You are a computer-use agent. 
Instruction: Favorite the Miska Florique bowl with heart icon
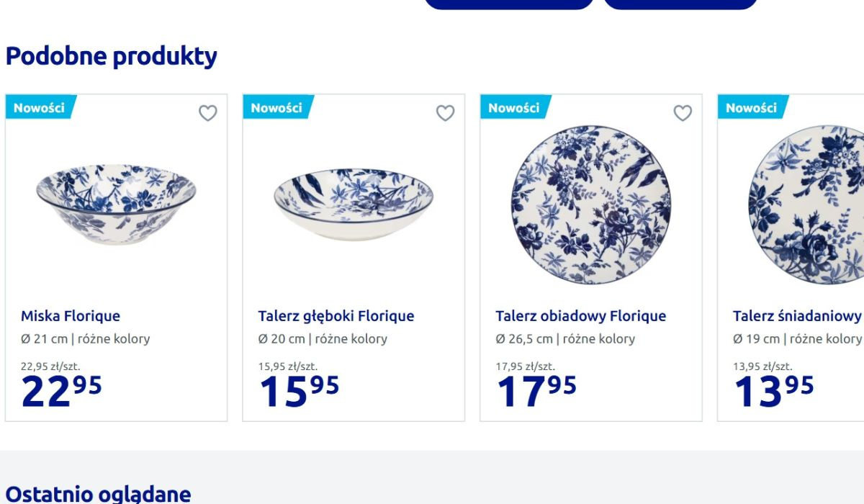tap(208, 113)
